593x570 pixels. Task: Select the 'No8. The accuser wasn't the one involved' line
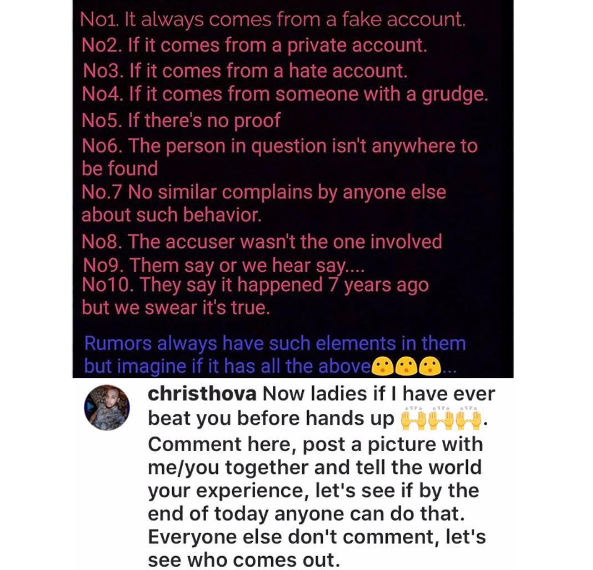click(262, 242)
